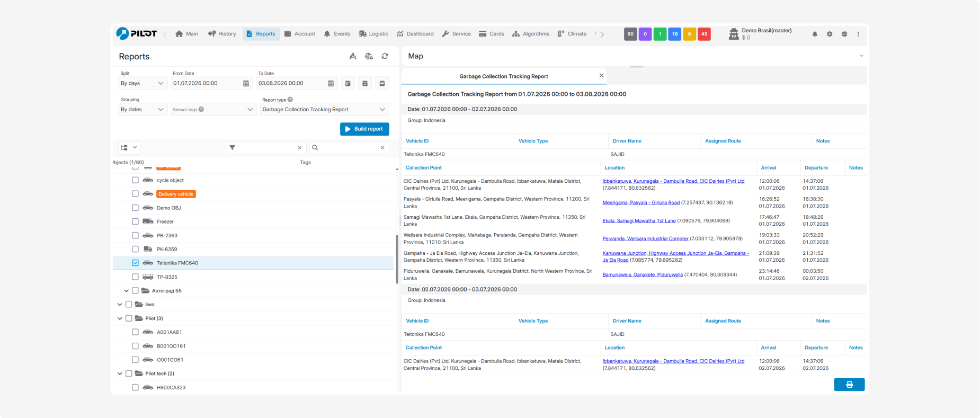Click the calendar-check date preset button
Image resolution: width=980 pixels, height=418 pixels.
365,83
